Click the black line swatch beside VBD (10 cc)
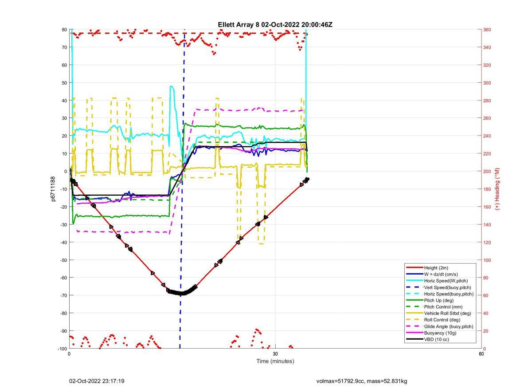 pos(415,339)
